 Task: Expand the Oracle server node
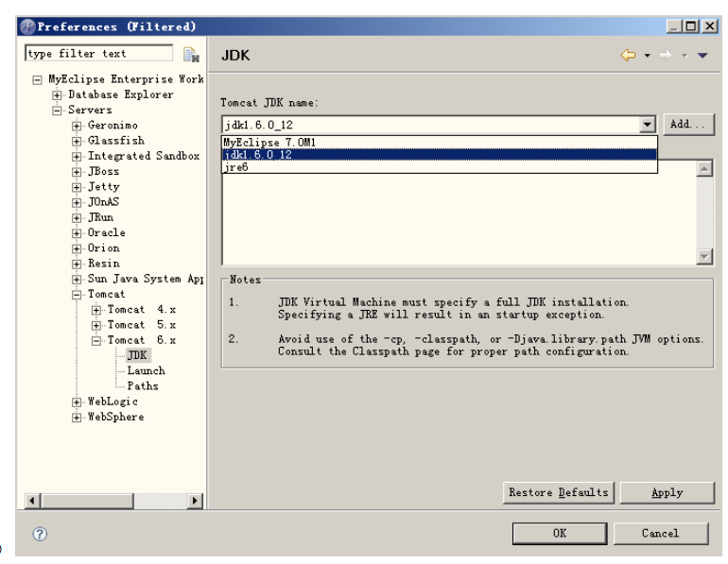pos(77,233)
